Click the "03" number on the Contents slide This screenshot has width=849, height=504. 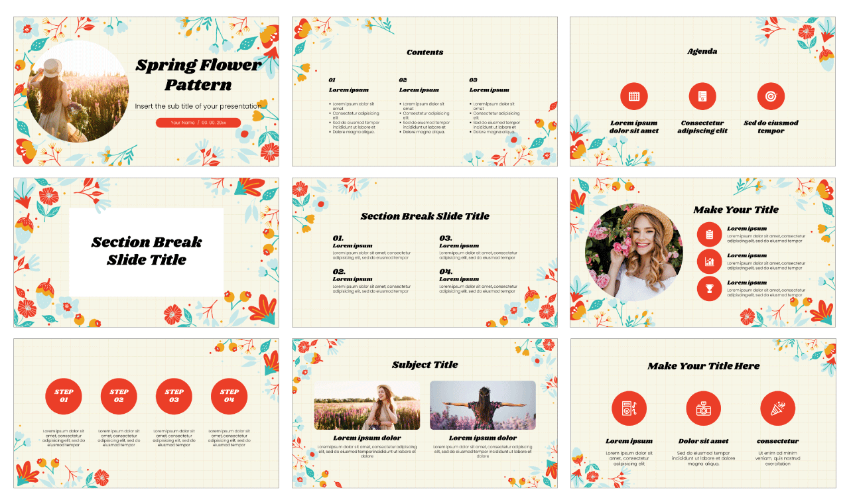473,80
